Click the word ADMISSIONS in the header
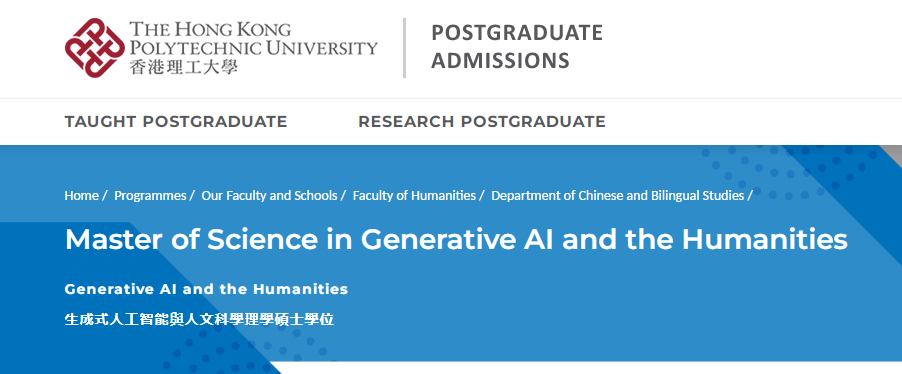The height and width of the screenshot is (374, 902). [x=500, y=60]
